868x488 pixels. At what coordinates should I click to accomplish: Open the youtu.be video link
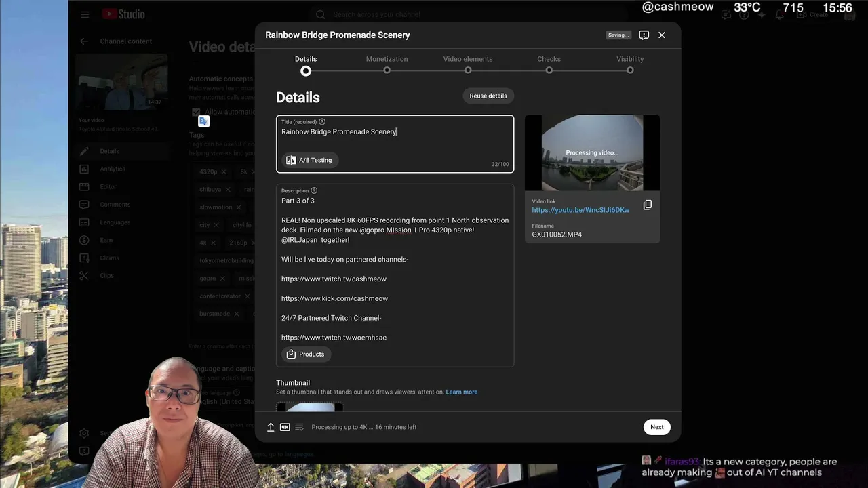coord(580,210)
